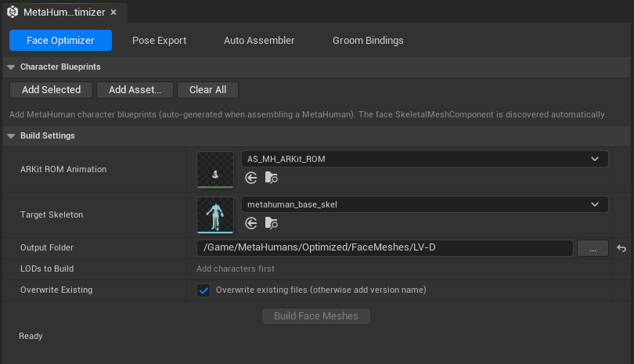Viewport: 634px width, 364px height.
Task: Click the 'Add characters first' text
Action: coord(236,268)
